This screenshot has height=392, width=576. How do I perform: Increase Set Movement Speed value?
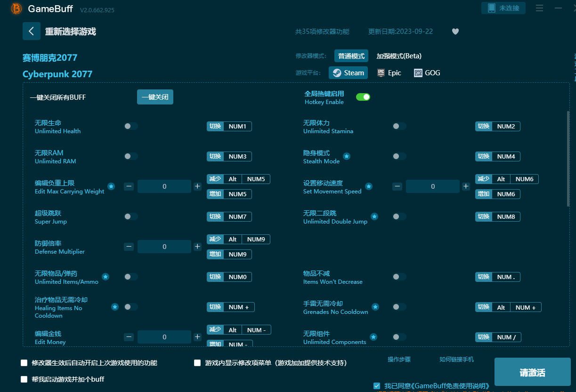pos(466,186)
